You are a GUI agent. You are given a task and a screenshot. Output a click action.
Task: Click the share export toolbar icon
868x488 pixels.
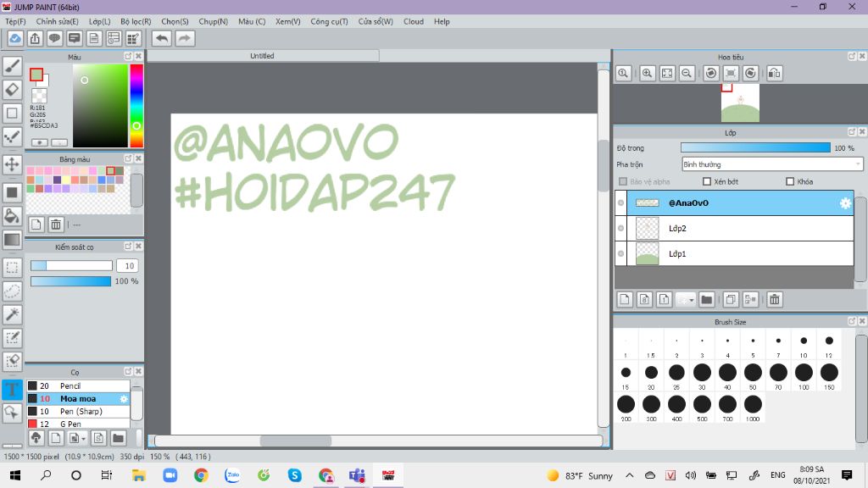coord(35,38)
